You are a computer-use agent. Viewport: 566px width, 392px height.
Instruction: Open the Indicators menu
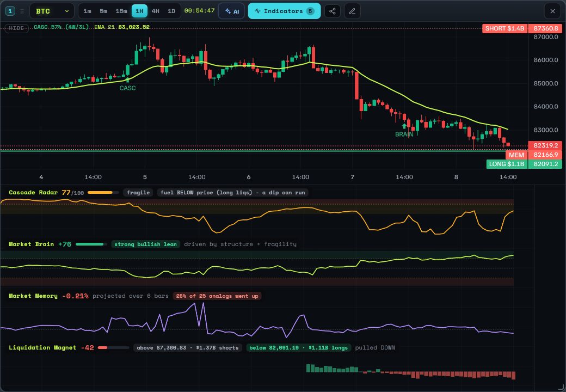pyautogui.click(x=284, y=11)
